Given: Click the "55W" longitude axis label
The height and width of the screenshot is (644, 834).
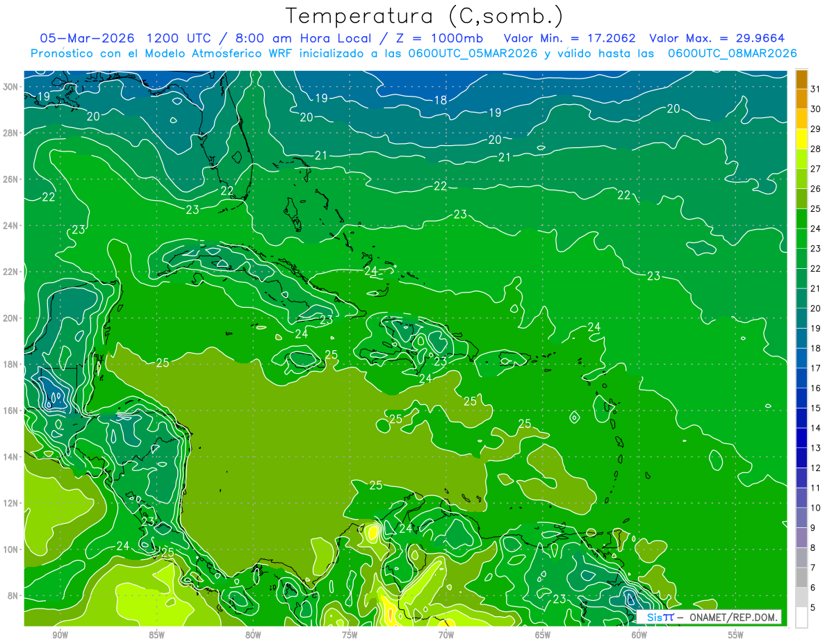Looking at the screenshot, I should click(736, 635).
